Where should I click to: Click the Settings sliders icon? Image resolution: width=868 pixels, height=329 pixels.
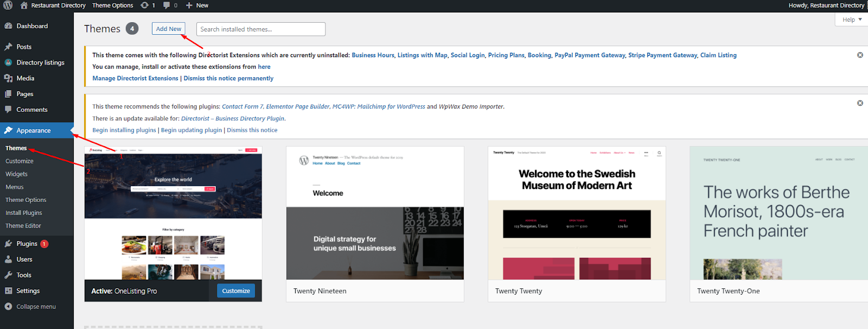[8, 291]
